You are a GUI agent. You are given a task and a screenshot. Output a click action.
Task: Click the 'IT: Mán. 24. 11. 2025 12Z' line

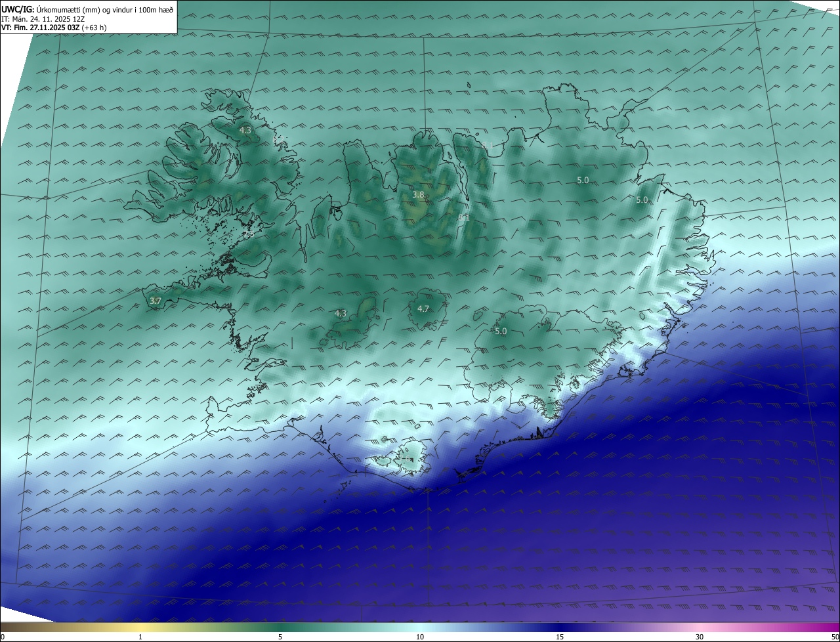[43, 19]
